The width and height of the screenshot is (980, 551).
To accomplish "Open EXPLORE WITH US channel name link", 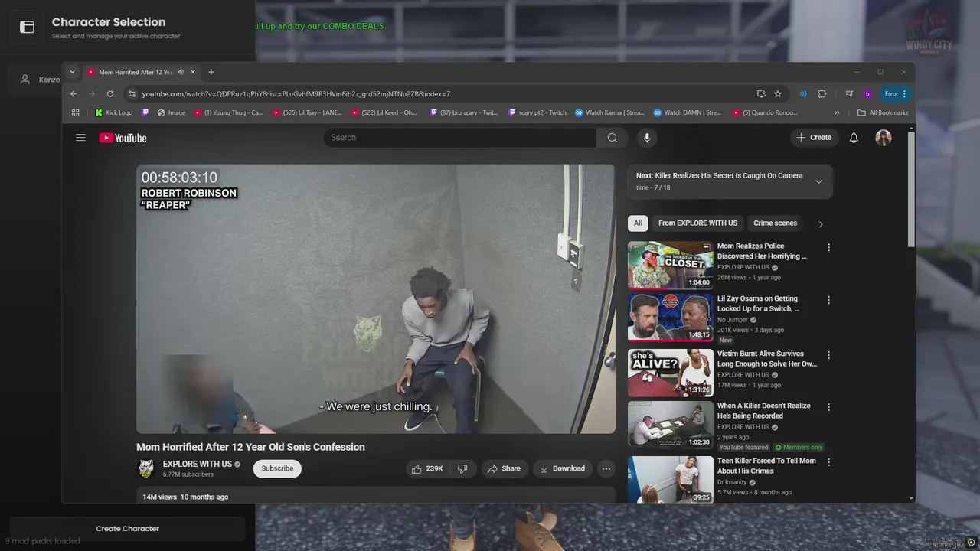I will click(198, 464).
